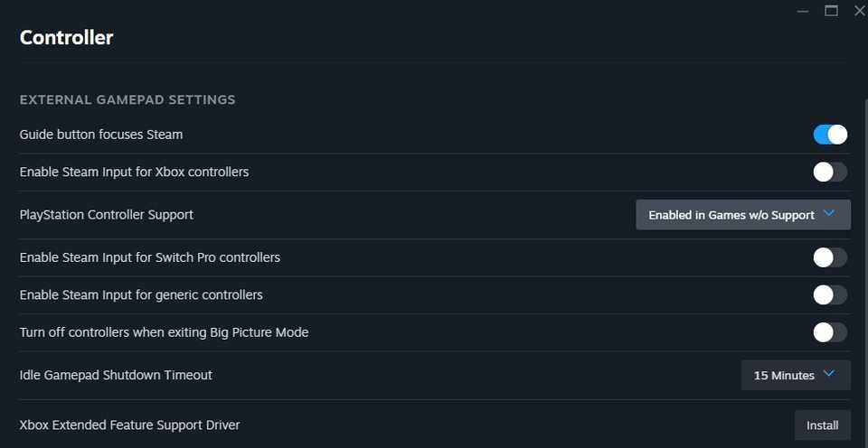Click the Enable Steam Input for Xbox label

[x=134, y=172]
